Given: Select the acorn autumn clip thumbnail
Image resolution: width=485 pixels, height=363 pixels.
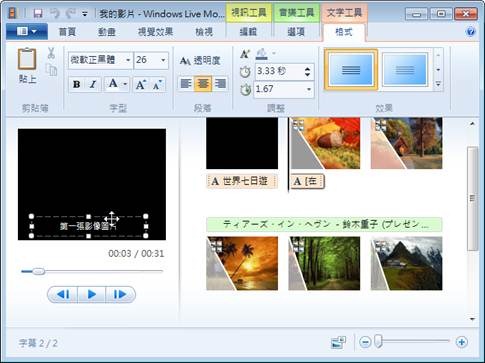Looking at the screenshot, I should point(325,143).
